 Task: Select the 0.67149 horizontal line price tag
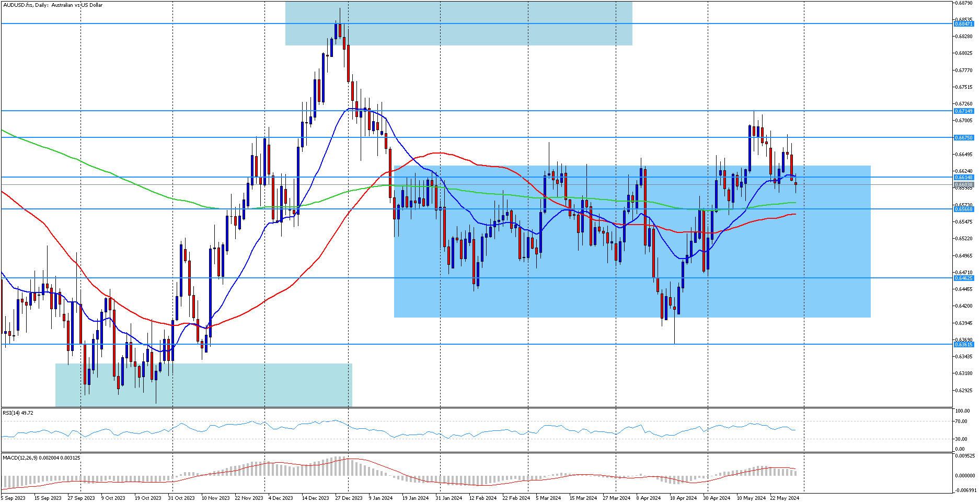click(964, 111)
